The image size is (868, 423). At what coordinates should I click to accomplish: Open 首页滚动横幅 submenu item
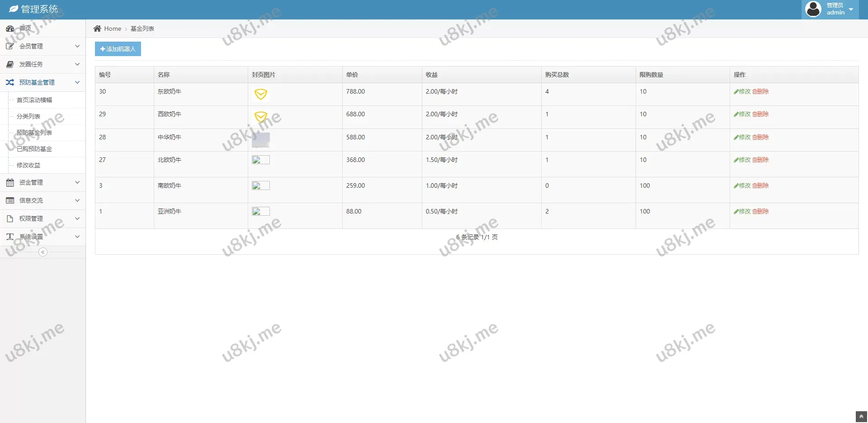pyautogui.click(x=34, y=100)
